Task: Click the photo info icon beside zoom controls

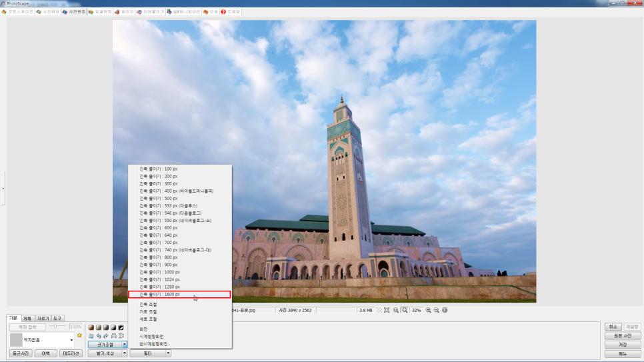Action: [x=445, y=310]
